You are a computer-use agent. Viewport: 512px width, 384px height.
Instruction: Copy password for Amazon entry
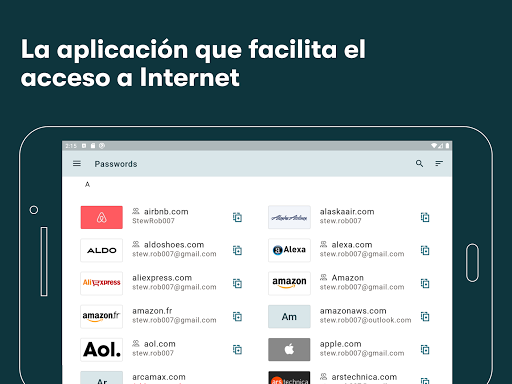pos(425,283)
